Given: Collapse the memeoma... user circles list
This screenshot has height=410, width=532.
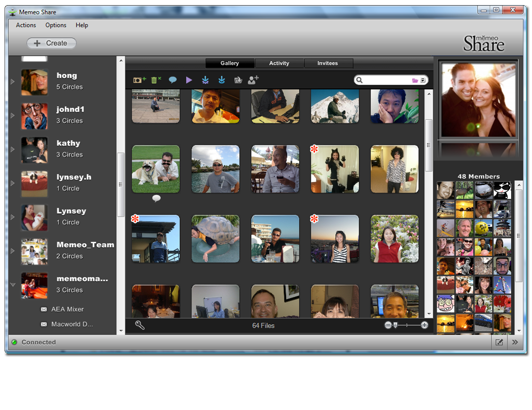Looking at the screenshot, I should point(13,285).
